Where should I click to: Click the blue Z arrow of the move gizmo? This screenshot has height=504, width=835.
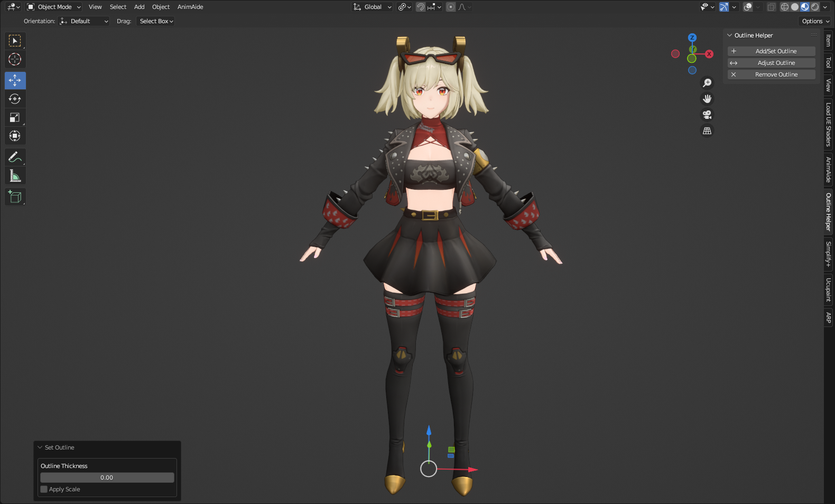pyautogui.click(x=429, y=432)
